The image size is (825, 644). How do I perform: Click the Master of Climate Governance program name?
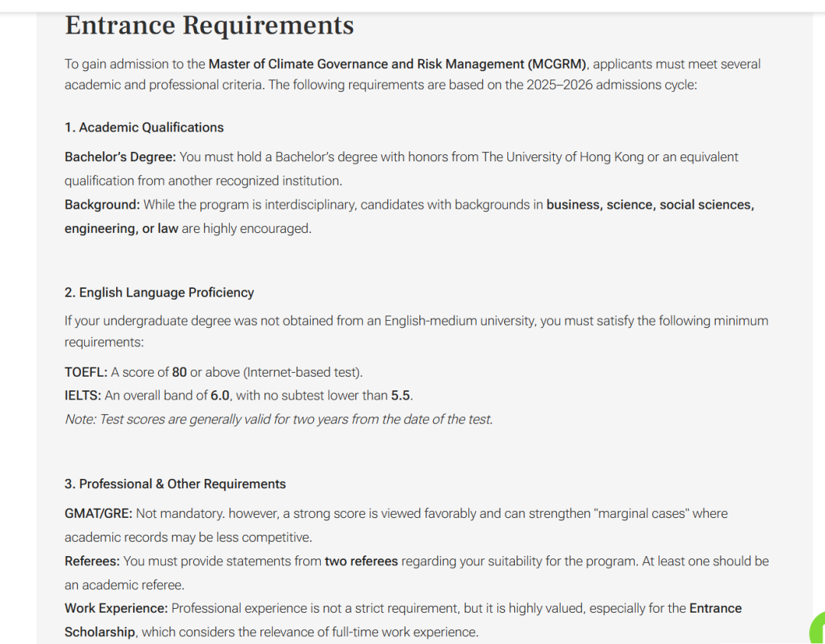(397, 64)
